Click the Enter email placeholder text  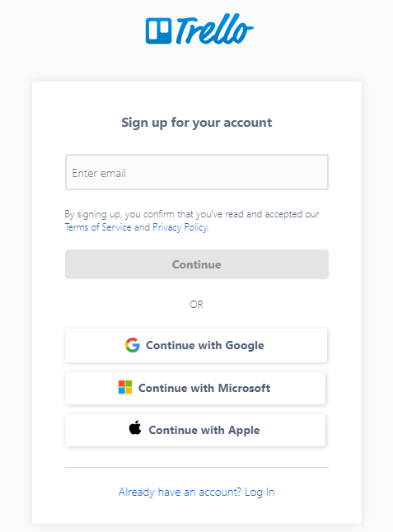[x=99, y=173]
